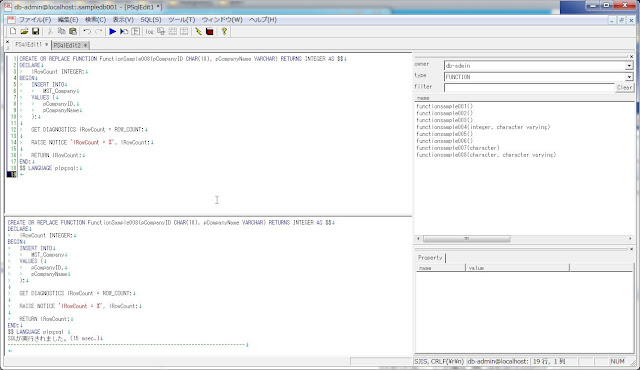Screen dimensions: 640x370
Task: Run SQL with the blue play icon
Action: (x=113, y=31)
